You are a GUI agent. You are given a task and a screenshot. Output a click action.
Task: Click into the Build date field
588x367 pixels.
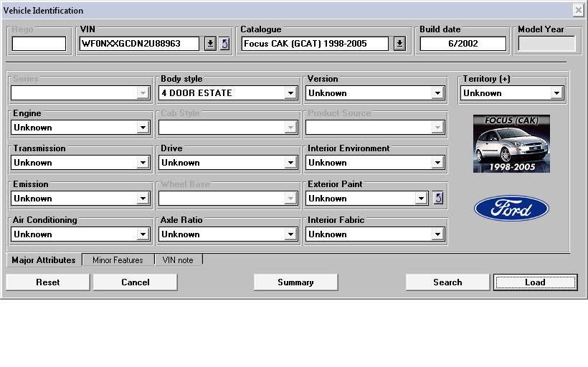463,44
